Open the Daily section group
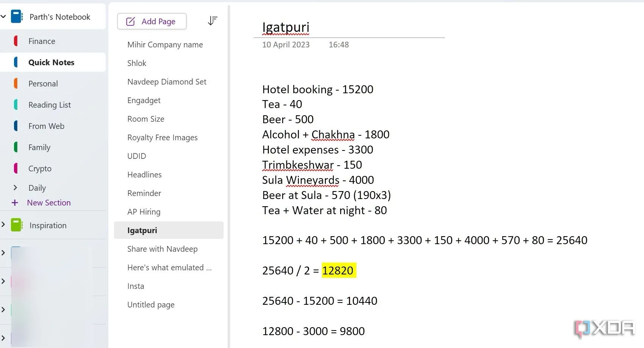Screen dimensions: 644x348 coord(37,188)
